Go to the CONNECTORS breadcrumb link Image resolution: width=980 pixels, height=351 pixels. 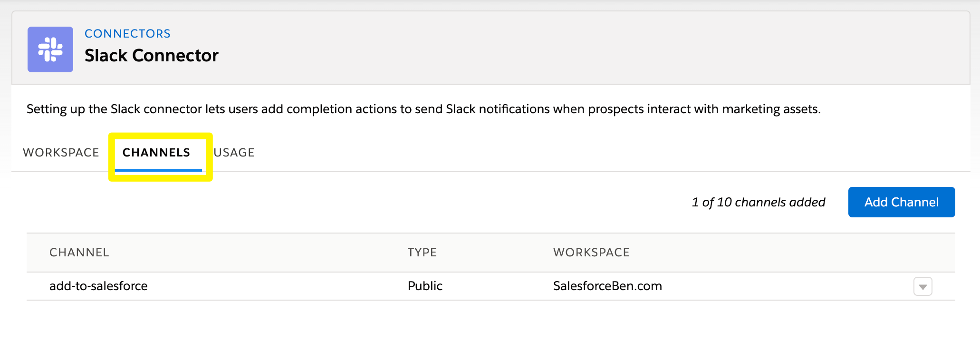[x=127, y=34]
